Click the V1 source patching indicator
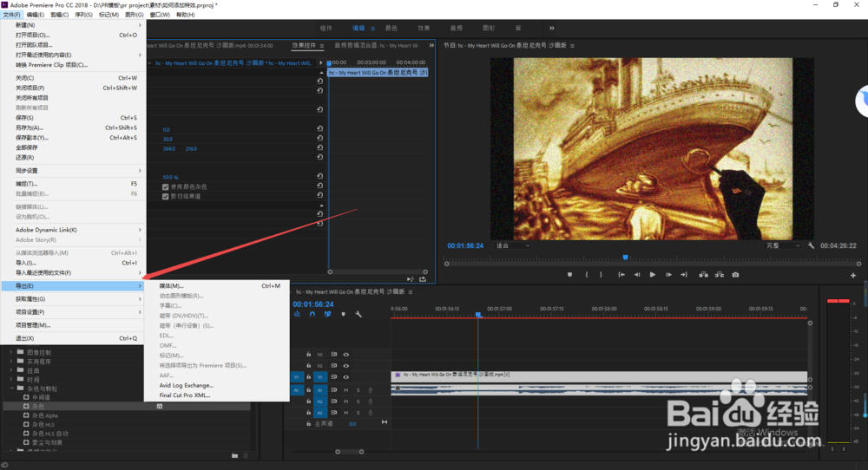The height and width of the screenshot is (470, 868). (x=297, y=377)
